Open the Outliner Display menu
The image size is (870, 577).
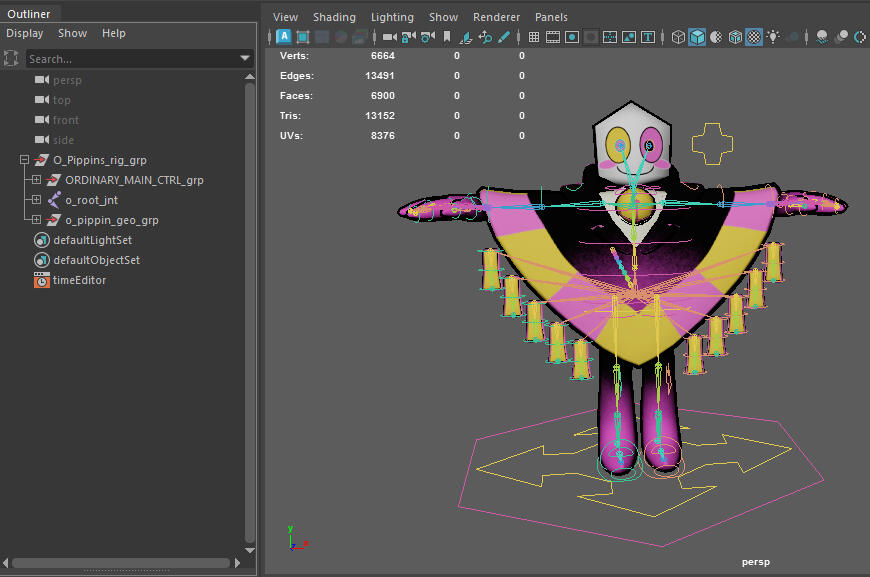click(24, 33)
